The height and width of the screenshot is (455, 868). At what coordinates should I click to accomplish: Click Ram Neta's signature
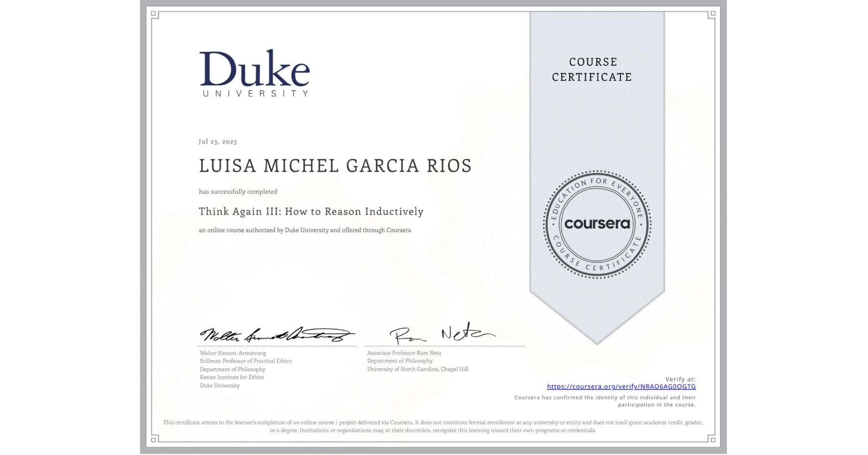pos(443,333)
